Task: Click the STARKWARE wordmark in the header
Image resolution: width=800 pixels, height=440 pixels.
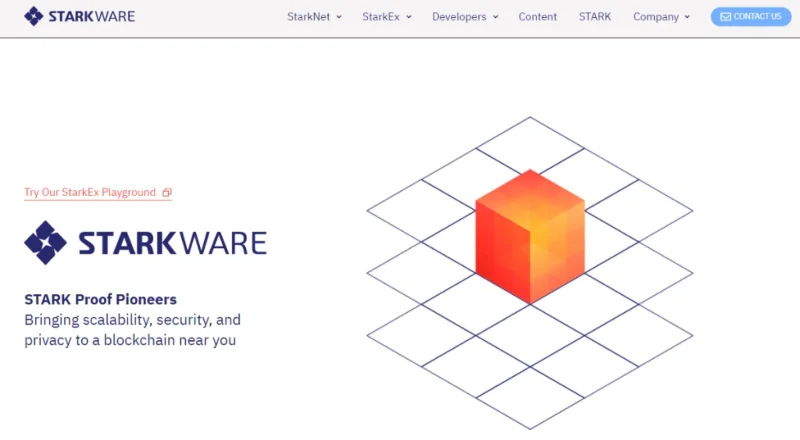Action: [x=92, y=16]
